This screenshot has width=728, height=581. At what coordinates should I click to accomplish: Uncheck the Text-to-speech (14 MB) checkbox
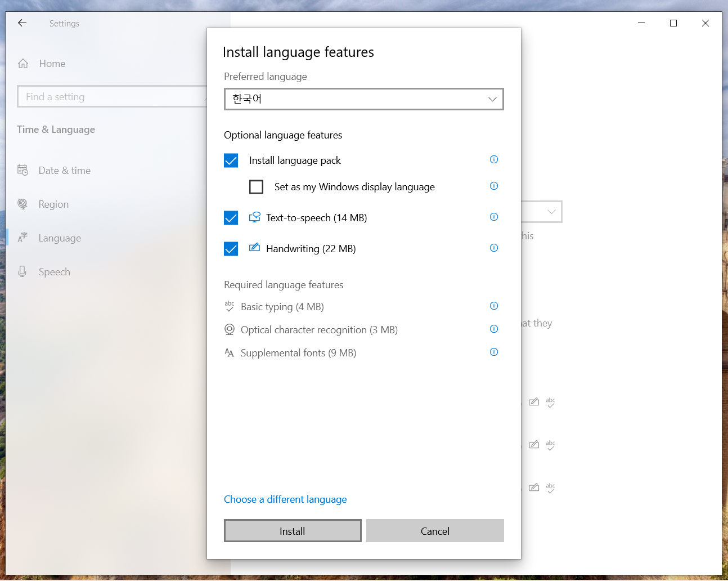point(231,218)
